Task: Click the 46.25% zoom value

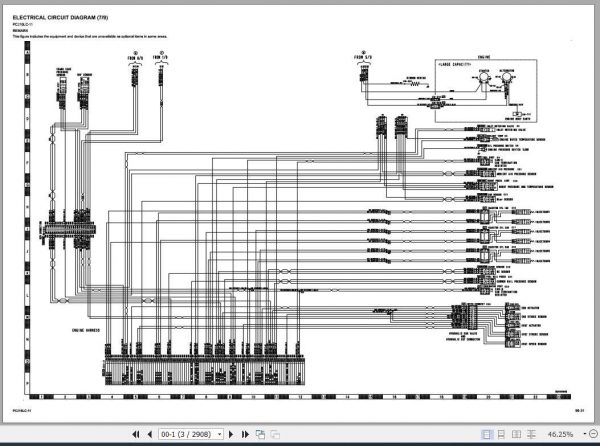Action: [560, 434]
